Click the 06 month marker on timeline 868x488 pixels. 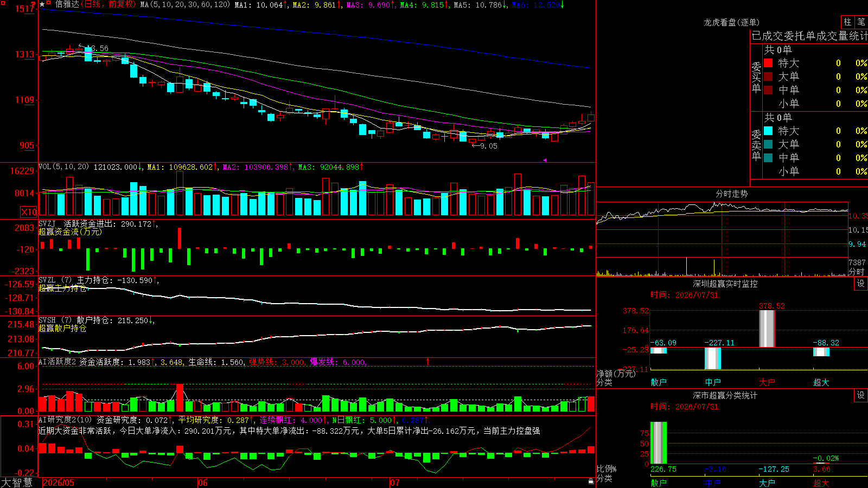point(203,483)
